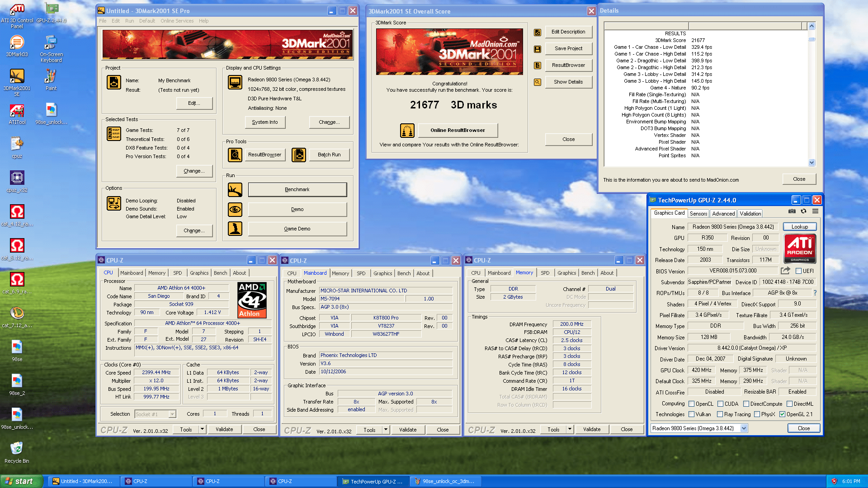Toggle OpenGL 2.1 checkbox
This screenshot has width=868, height=488.
point(782,414)
